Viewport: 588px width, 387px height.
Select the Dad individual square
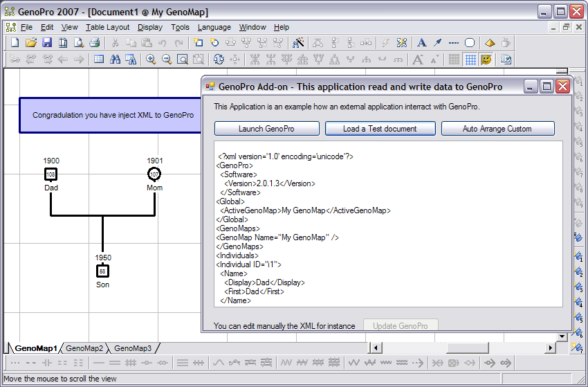click(x=50, y=174)
